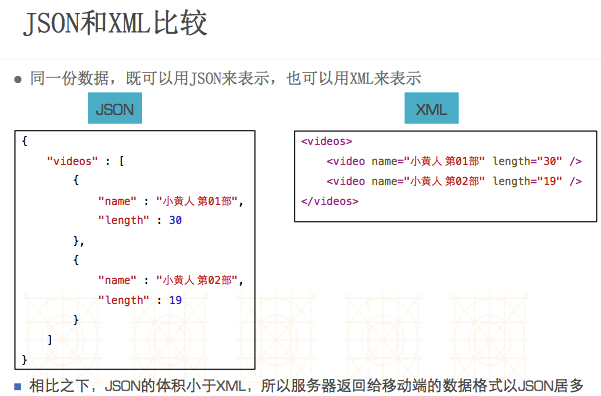Click the XML attribute length="19"
This screenshot has height=396, width=601.
(527, 181)
